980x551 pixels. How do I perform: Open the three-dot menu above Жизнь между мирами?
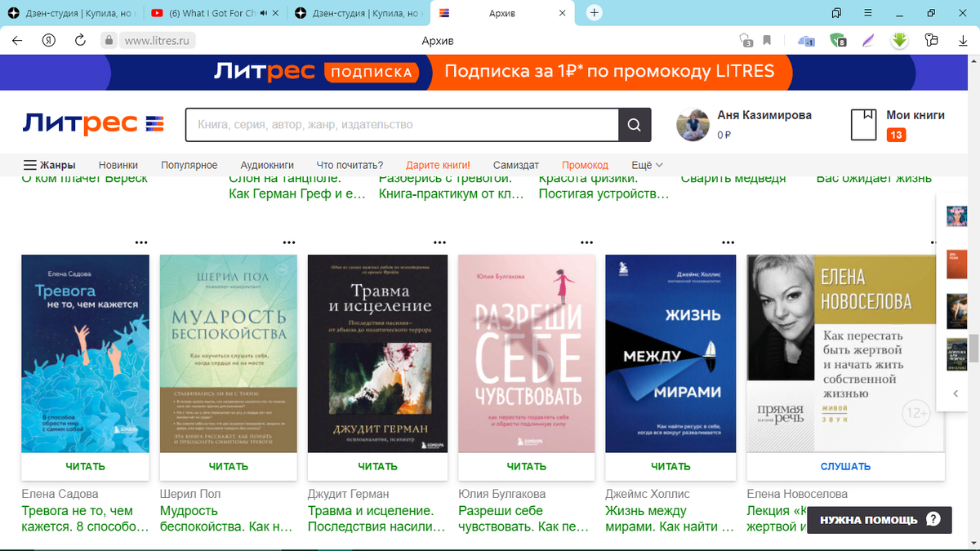[x=728, y=242]
